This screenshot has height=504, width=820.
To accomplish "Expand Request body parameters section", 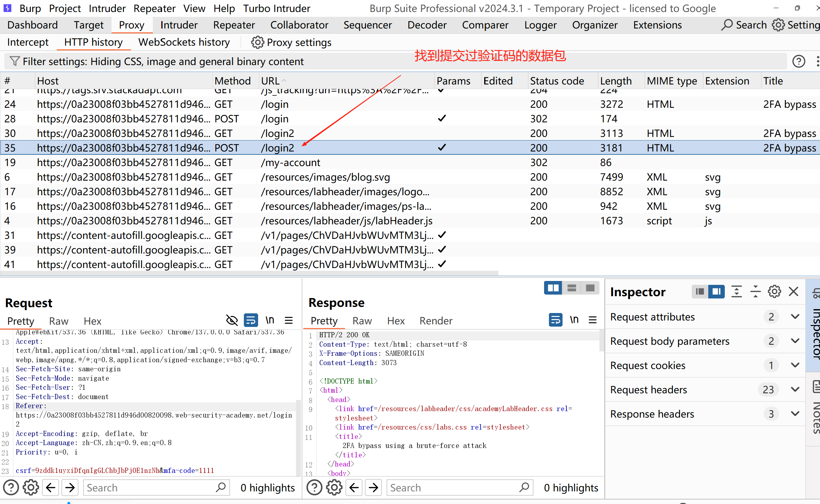I will coord(795,341).
